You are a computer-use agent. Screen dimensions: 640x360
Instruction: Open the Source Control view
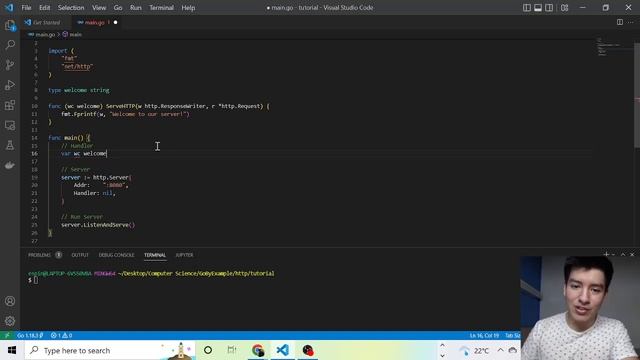[x=10, y=65]
